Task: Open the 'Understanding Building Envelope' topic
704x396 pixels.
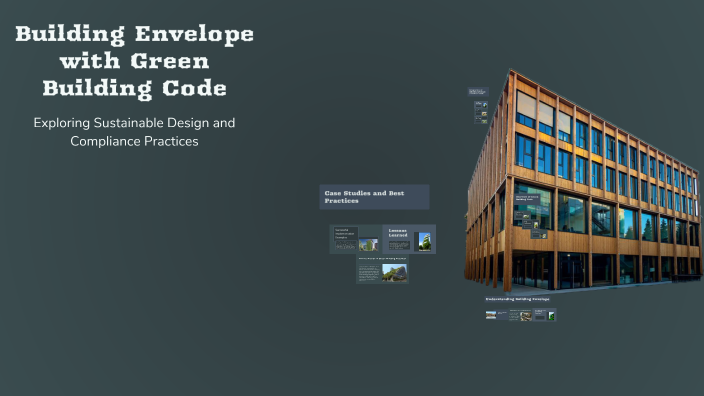Action: click(517, 299)
